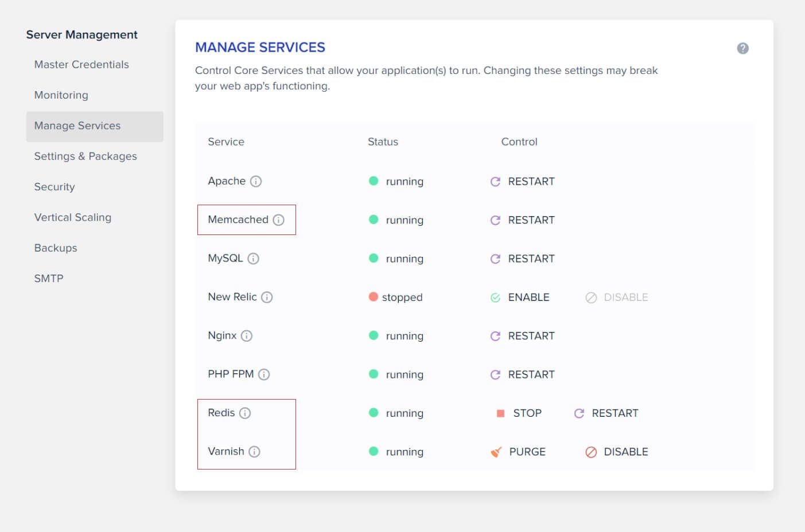
Task: Click the New Relic info icon
Action: point(267,297)
